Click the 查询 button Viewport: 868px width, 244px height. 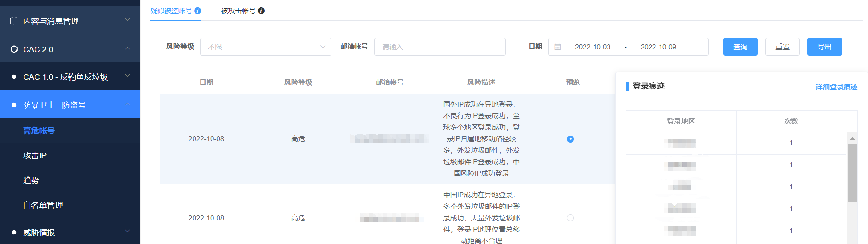(x=740, y=47)
